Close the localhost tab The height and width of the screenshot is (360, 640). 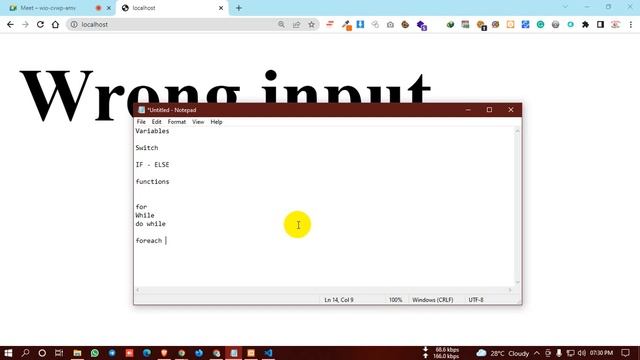pyautogui.click(x=221, y=8)
